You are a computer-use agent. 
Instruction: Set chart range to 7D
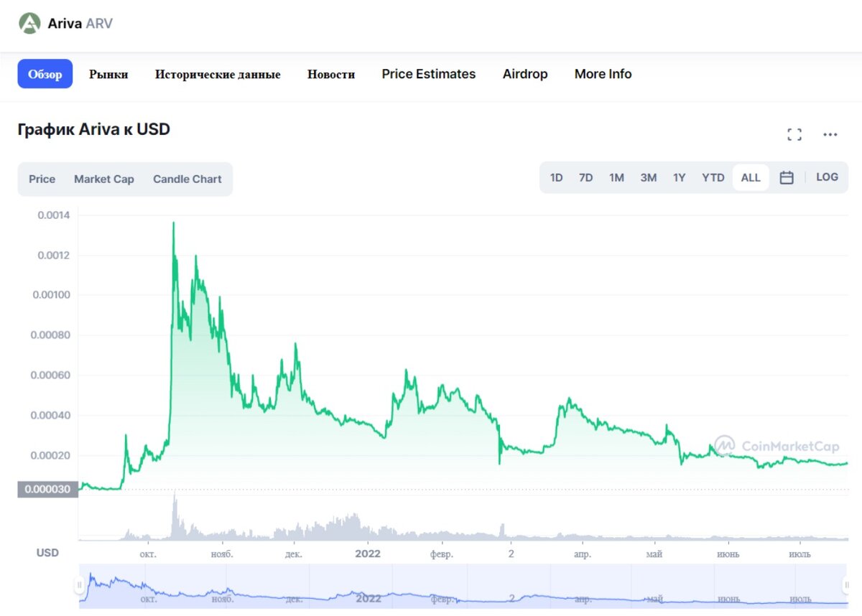586,177
